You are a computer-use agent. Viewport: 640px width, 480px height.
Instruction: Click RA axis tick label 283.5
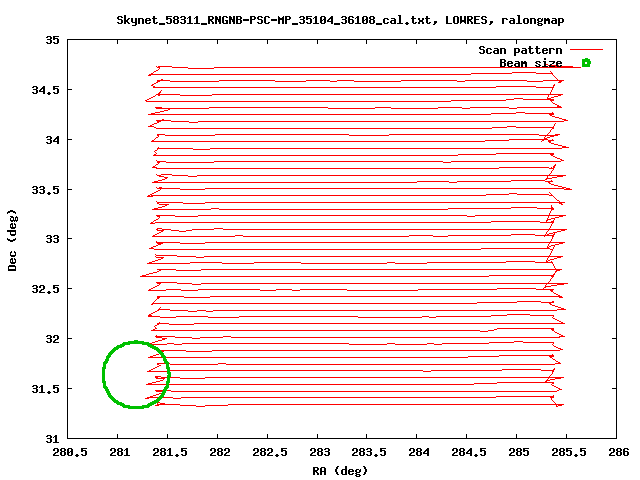point(369,452)
